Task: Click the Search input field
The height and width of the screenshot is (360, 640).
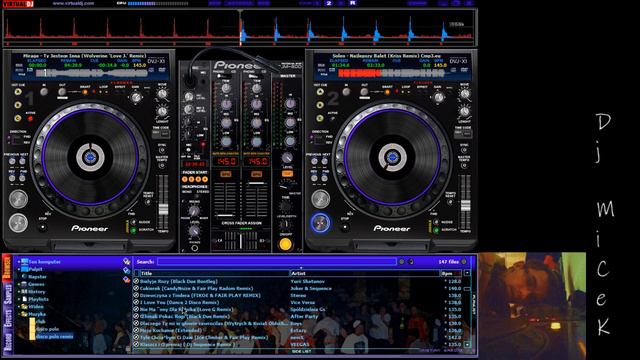Action: [276, 262]
